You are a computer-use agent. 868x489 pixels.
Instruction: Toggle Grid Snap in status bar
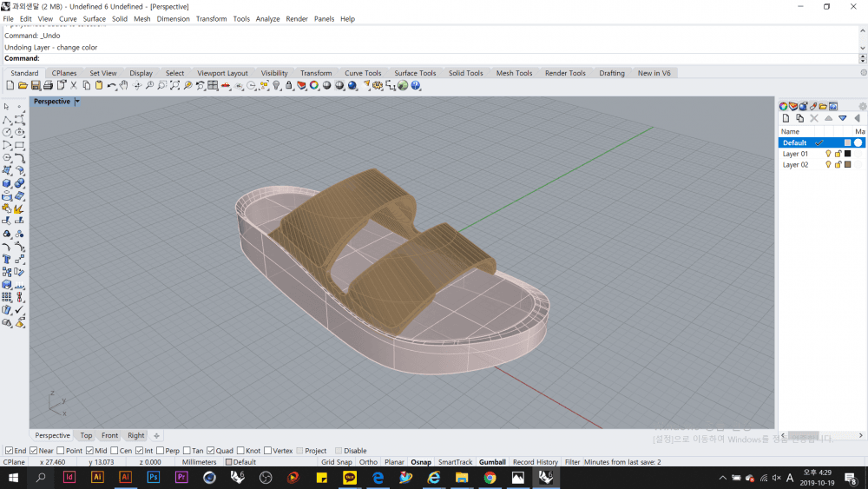[x=337, y=462]
